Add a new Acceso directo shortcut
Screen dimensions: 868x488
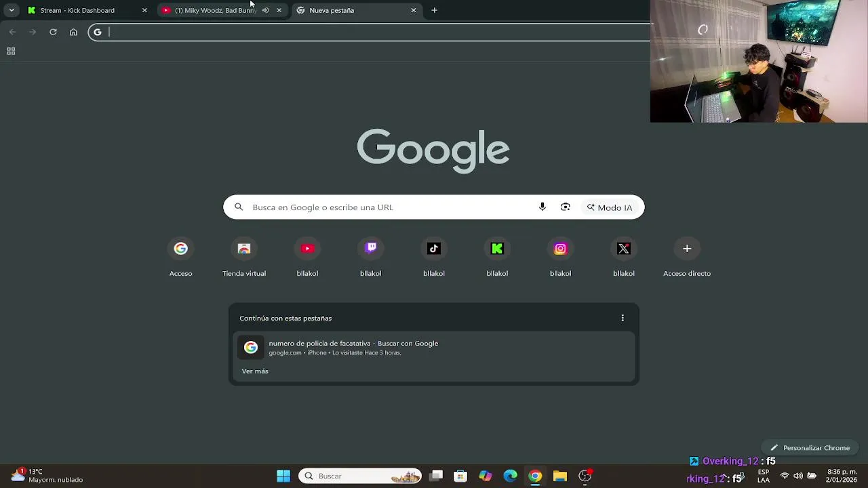point(687,258)
